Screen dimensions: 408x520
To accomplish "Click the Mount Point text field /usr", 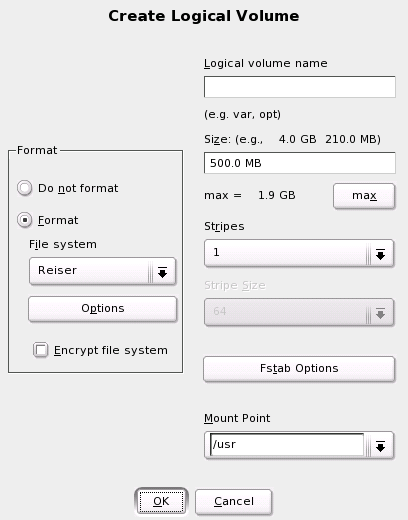I will click(x=287, y=445).
